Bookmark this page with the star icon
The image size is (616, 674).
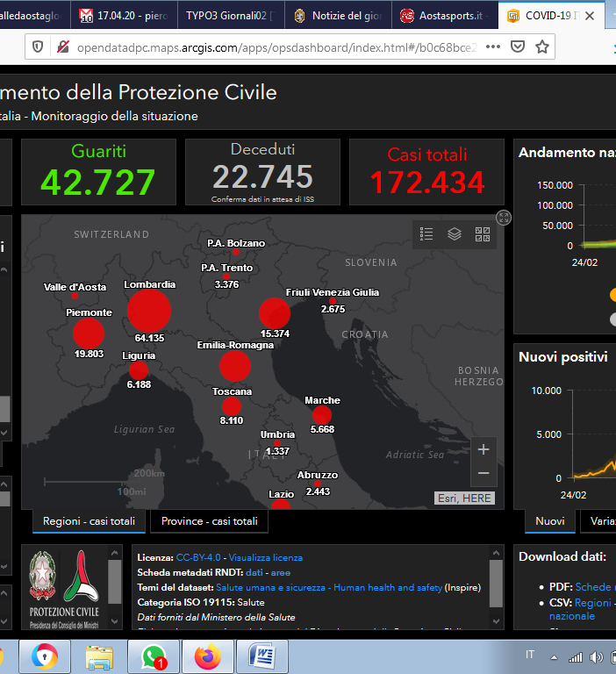(542, 47)
